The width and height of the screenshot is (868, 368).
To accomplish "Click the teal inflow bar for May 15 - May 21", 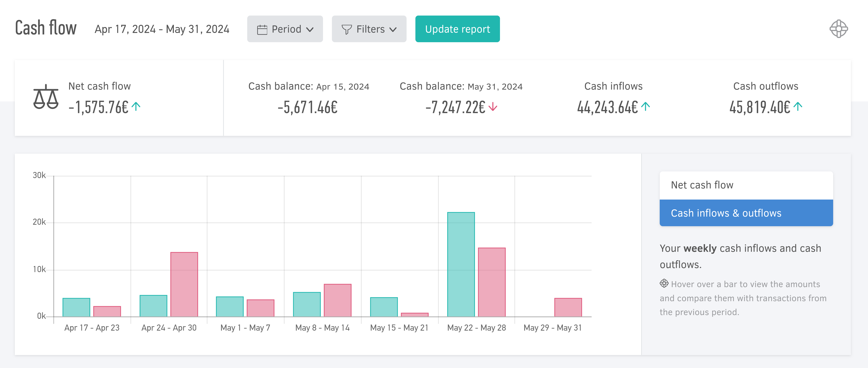I will [x=384, y=307].
